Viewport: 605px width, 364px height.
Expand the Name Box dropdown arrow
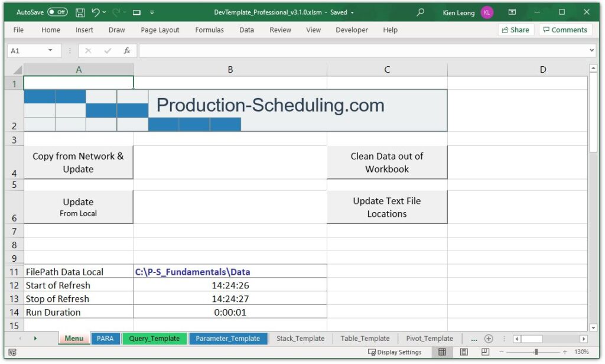click(50, 51)
